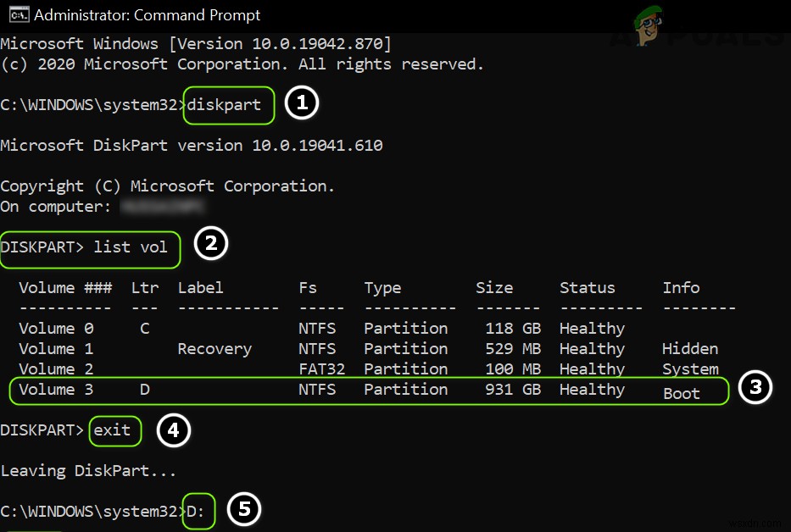Image resolution: width=791 pixels, height=532 pixels.
Task: Click the DISKPART prompt before exit command
Action: (x=41, y=430)
